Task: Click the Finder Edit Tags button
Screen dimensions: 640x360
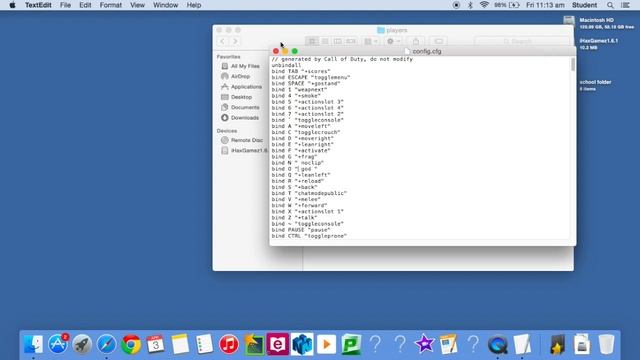Action: (439, 41)
